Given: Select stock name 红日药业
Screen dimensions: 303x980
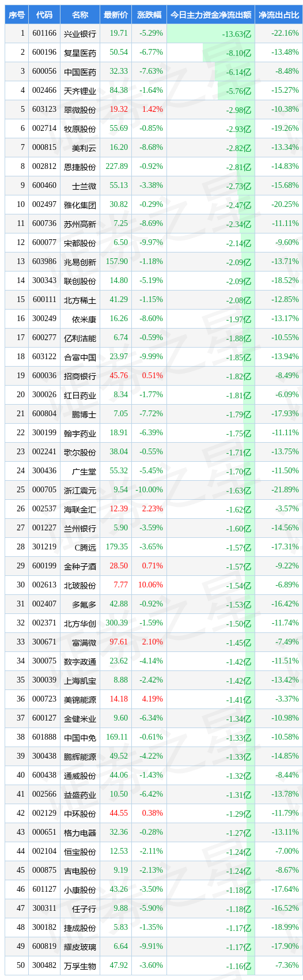Looking at the screenshot, I should [x=80, y=395].
